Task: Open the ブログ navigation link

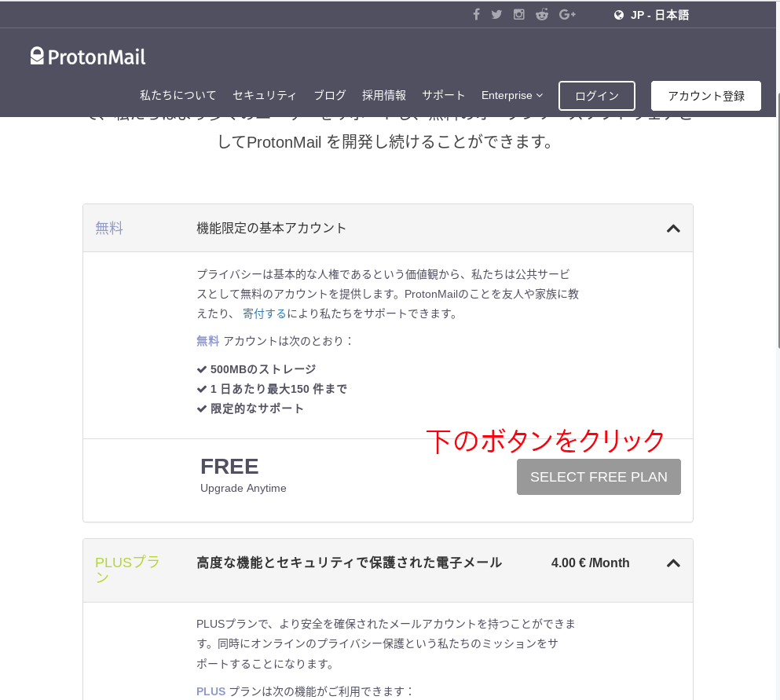Action: tap(329, 95)
